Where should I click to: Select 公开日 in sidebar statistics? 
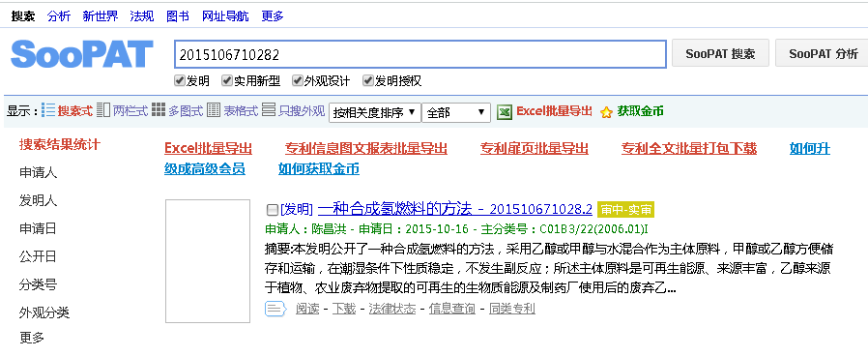tap(39, 256)
